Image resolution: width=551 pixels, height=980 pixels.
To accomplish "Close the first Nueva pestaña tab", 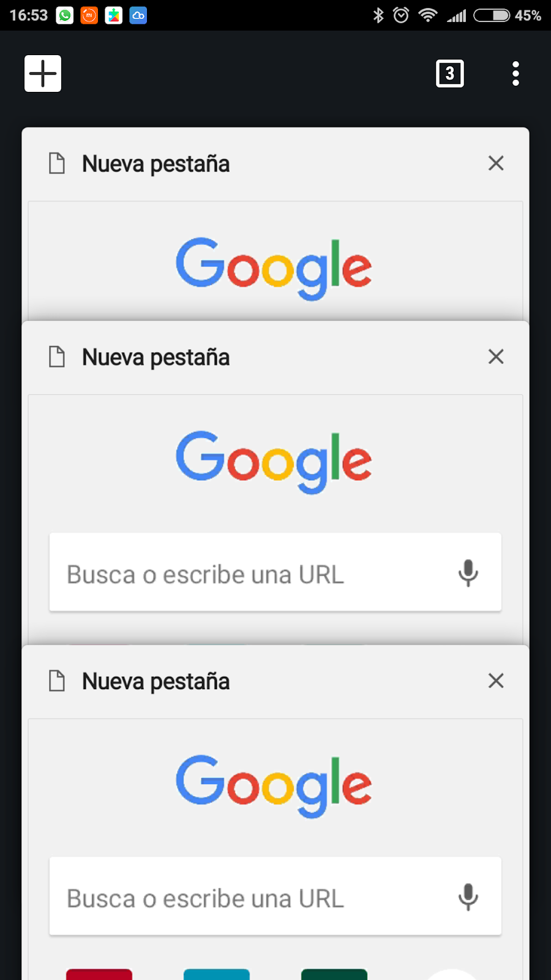I will coord(496,163).
